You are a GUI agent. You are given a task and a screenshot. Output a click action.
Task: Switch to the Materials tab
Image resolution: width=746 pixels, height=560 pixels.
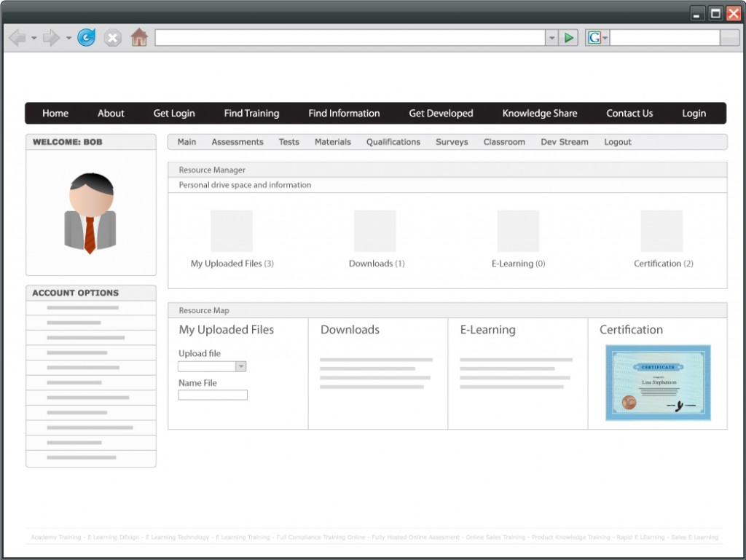tap(332, 142)
